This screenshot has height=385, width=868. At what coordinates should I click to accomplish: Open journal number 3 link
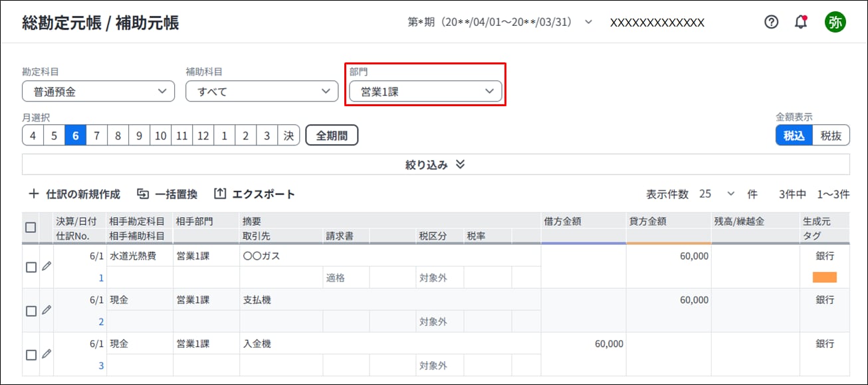[101, 365]
